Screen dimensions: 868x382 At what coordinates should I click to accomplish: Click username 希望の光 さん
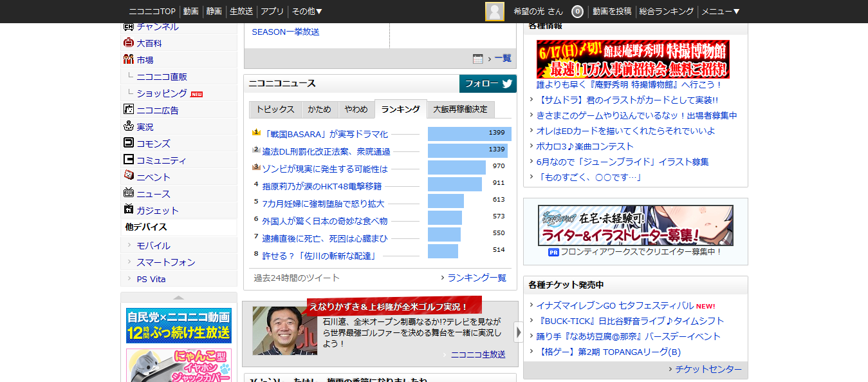pyautogui.click(x=538, y=12)
